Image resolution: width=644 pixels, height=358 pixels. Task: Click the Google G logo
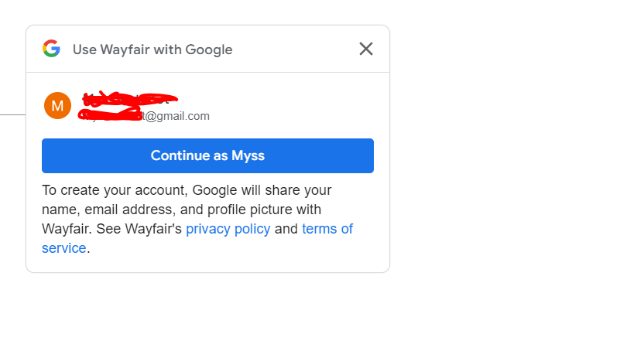(51, 49)
